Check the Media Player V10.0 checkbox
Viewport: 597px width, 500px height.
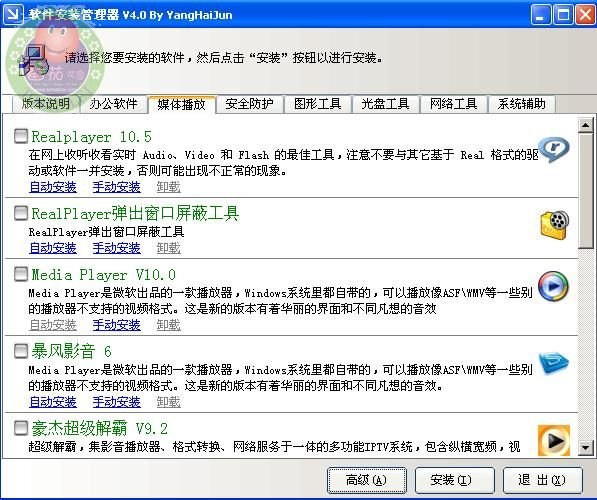click(21, 274)
